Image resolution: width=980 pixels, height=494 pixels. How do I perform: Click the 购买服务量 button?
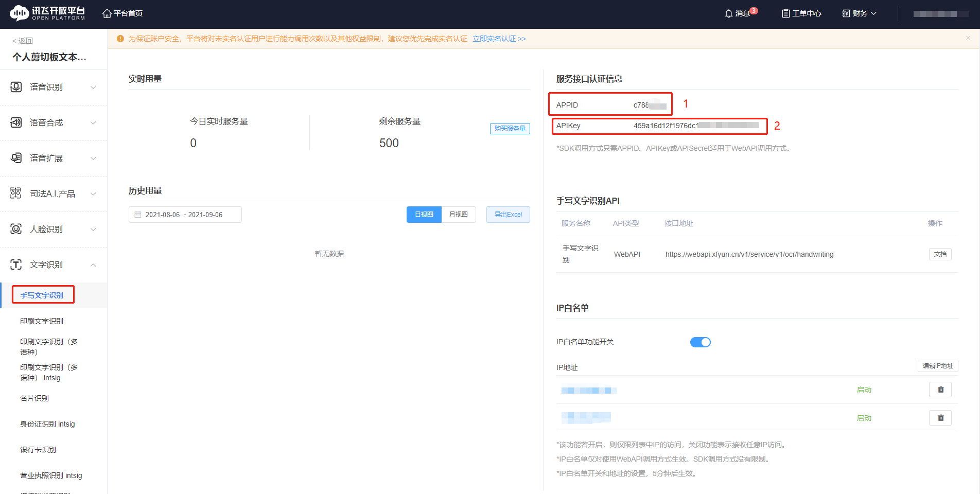click(x=509, y=128)
